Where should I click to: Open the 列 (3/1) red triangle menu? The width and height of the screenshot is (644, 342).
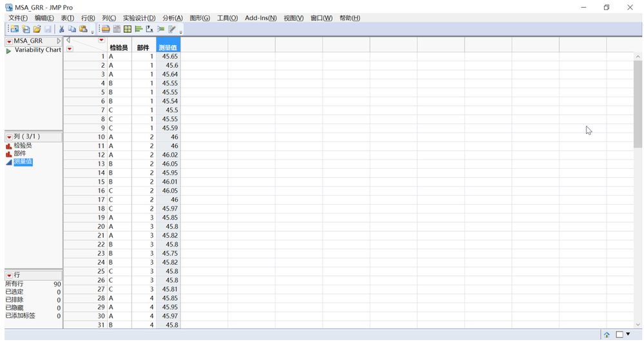pos(9,137)
